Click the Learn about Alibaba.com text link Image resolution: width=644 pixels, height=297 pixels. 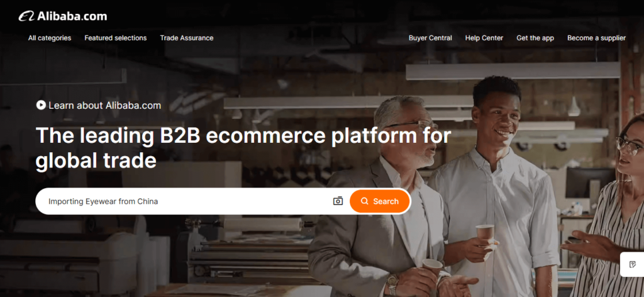[x=105, y=106]
